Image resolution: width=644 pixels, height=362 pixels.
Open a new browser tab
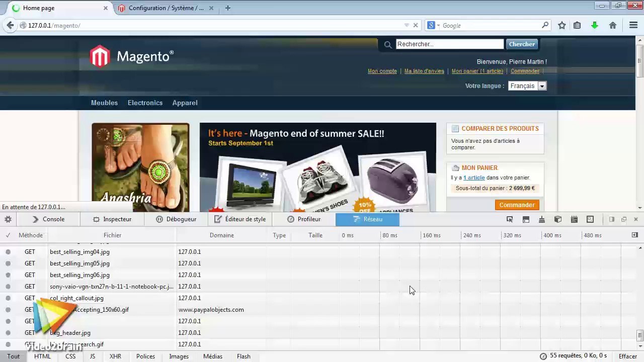pos(228,8)
